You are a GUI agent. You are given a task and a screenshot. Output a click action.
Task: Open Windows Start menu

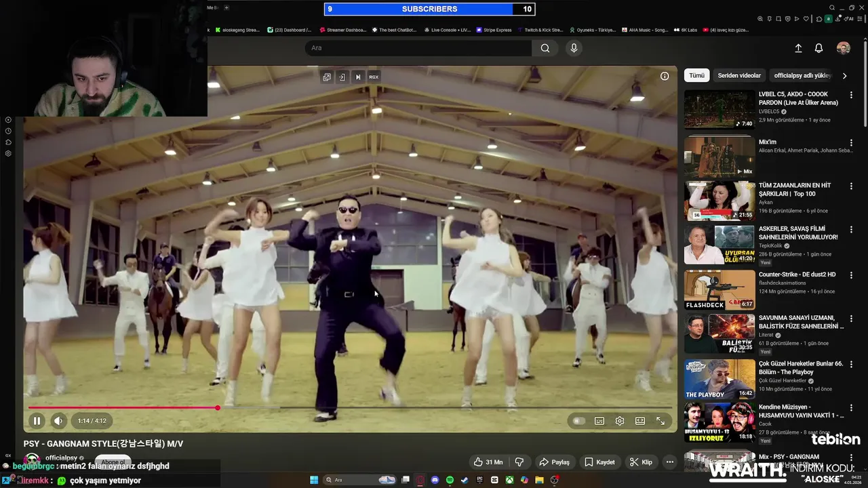[x=314, y=480]
